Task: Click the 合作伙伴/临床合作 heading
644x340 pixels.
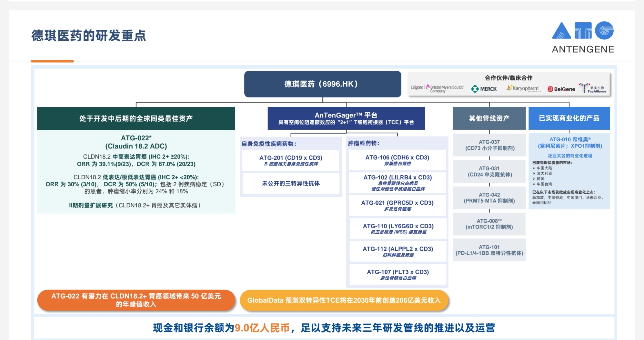Action: coord(508,78)
